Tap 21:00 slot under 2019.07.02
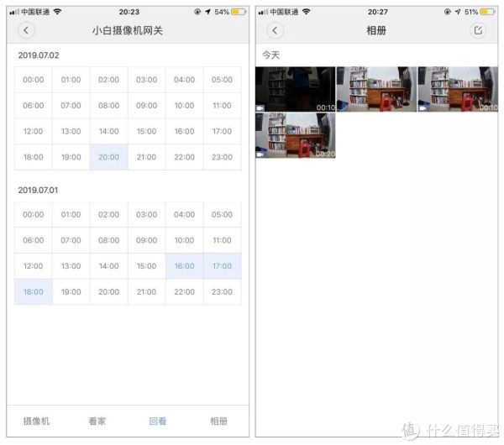 146,157
